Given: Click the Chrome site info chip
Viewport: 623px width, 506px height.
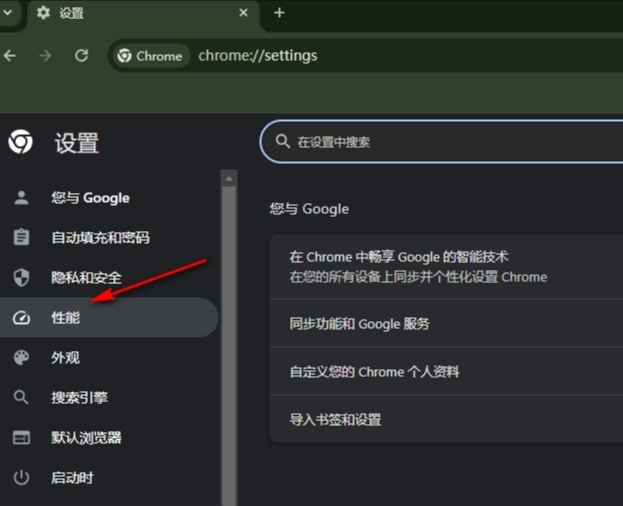Looking at the screenshot, I should pos(150,56).
